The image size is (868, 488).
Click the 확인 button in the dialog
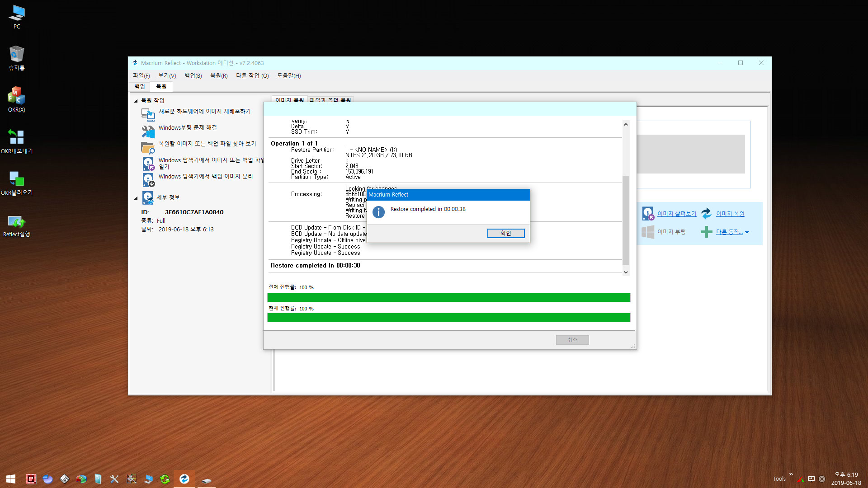(x=506, y=233)
